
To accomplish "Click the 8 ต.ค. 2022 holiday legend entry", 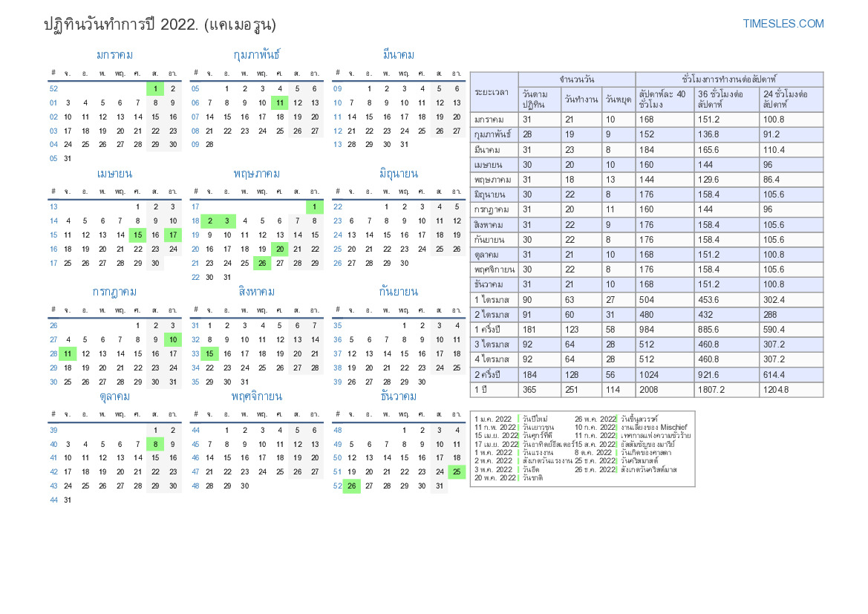I will (594, 452).
